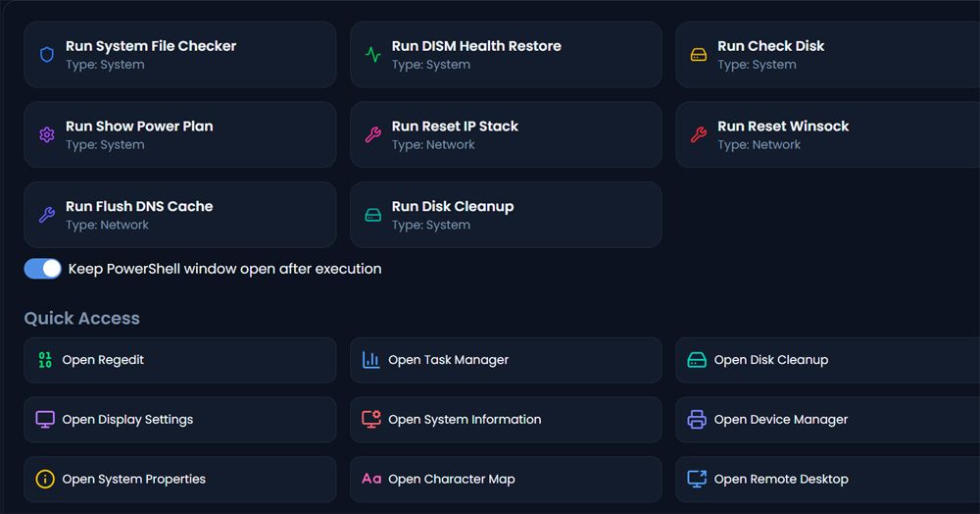Toggle Keep PowerShell window open switch
980x514 pixels.
coord(43,269)
